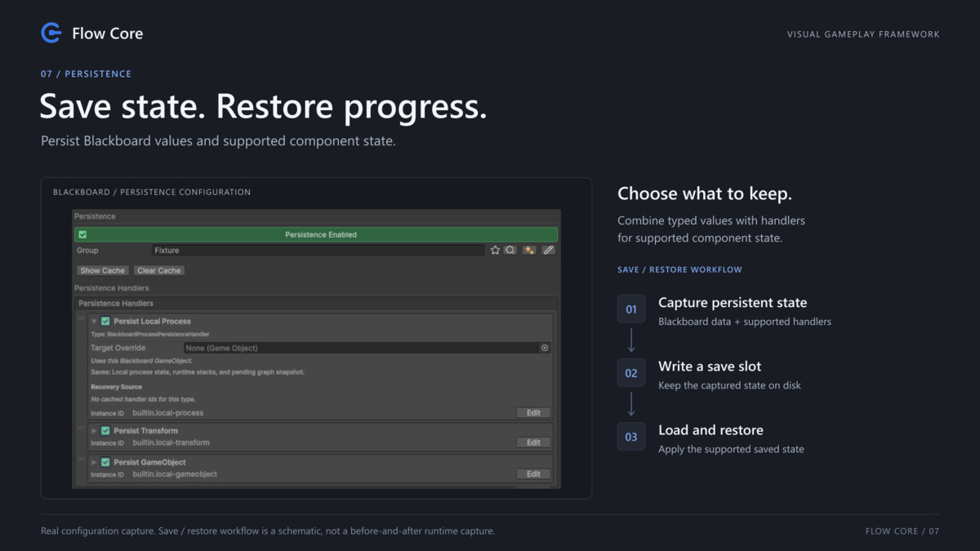Screen dimensions: 980x551
Task: Expand the Persist GameObject foldout
Action: [94, 462]
